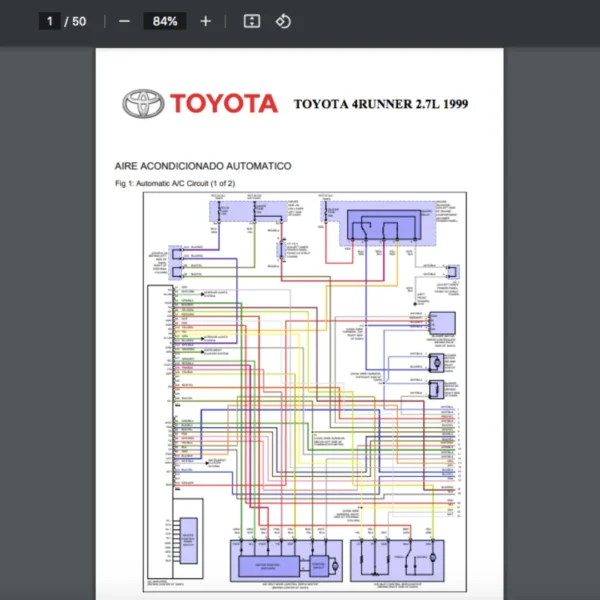Select the current page number field
Screen dimensions: 600x600
tap(49, 21)
